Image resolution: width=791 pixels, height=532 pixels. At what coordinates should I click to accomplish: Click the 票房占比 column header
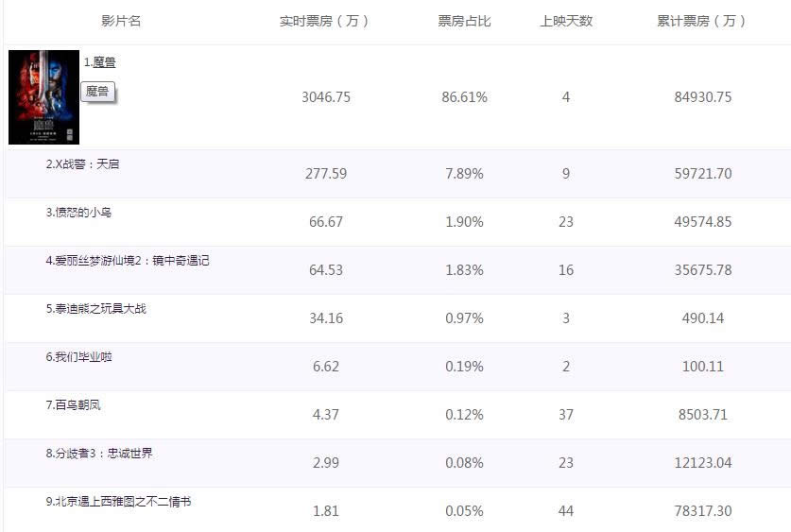(x=464, y=21)
